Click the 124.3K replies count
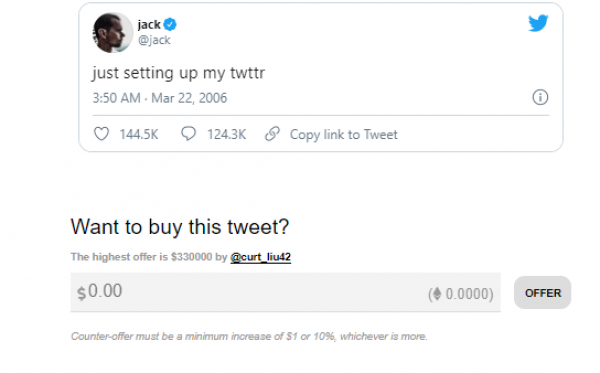600x373 pixels. click(227, 134)
